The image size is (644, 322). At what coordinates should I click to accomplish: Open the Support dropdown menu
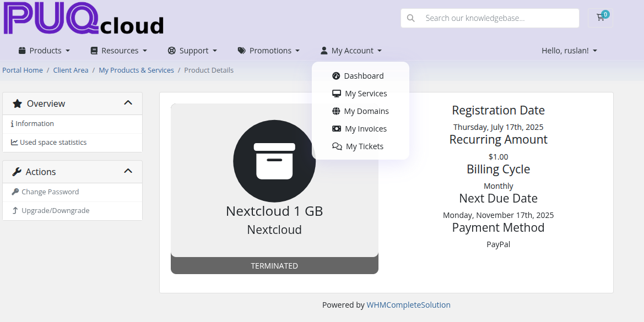coord(192,51)
